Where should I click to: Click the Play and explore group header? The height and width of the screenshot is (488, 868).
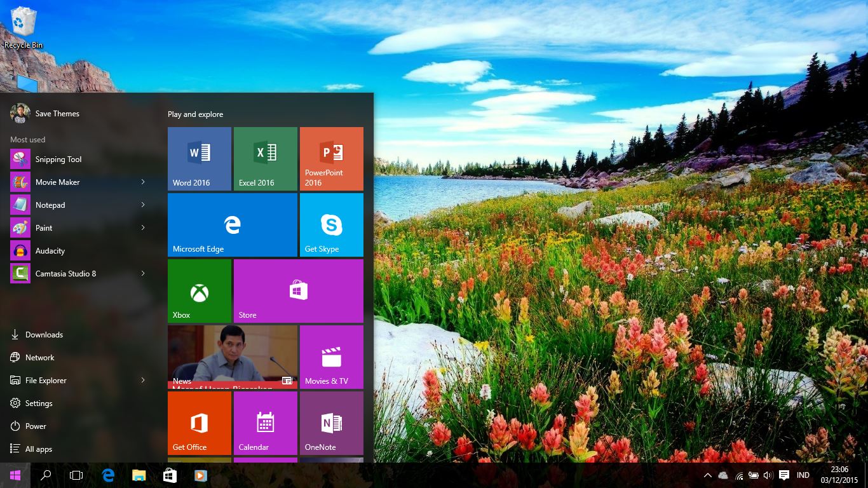click(x=196, y=114)
